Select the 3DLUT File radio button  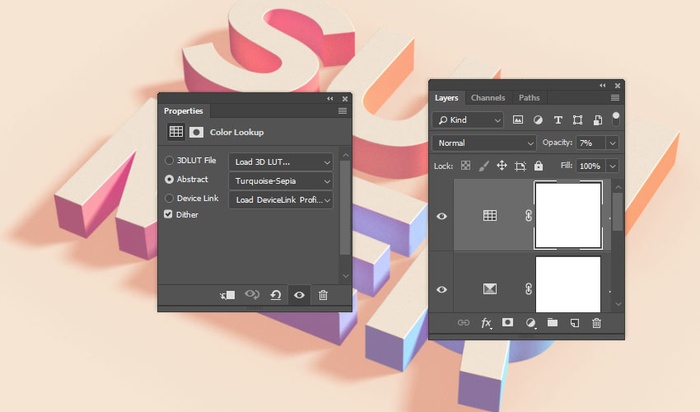169,161
